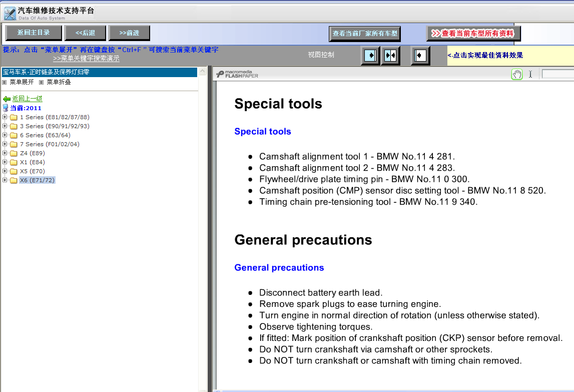Select the FlashPaper hand pan tool

517,75
